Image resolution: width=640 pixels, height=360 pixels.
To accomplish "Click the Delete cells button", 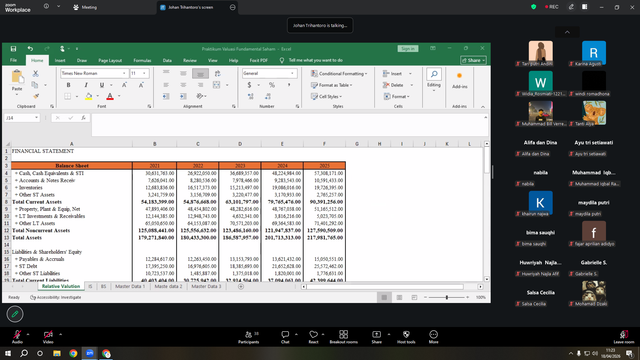I will point(393,85).
